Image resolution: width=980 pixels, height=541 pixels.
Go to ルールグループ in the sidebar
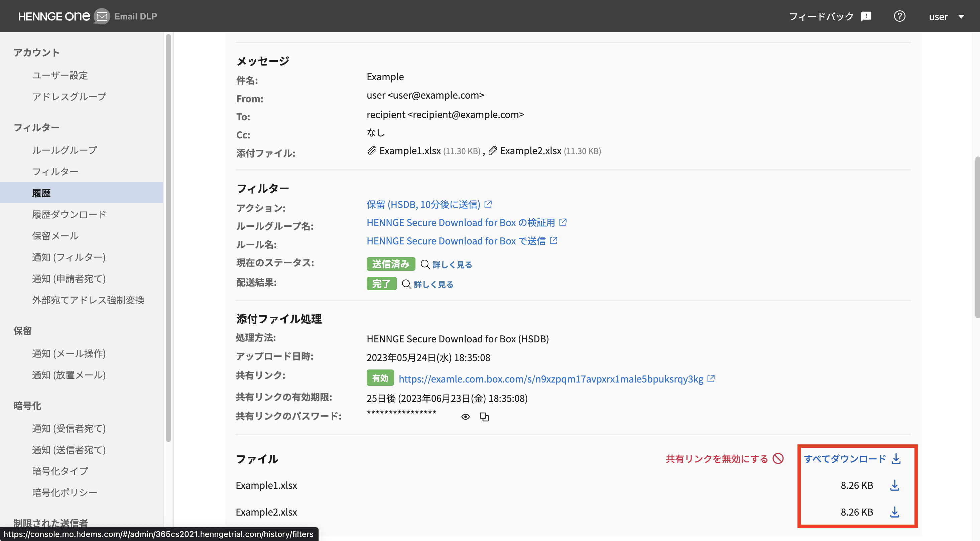pos(64,150)
